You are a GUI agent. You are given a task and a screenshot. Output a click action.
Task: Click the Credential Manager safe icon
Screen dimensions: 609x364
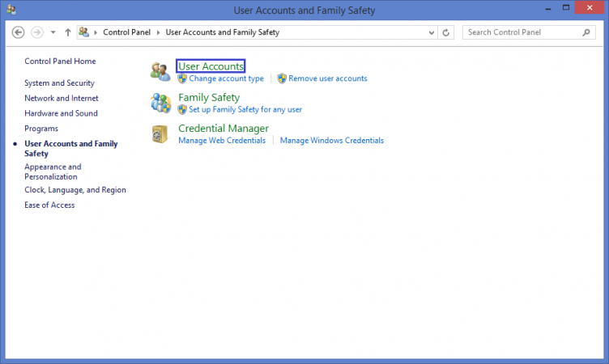[160, 134]
